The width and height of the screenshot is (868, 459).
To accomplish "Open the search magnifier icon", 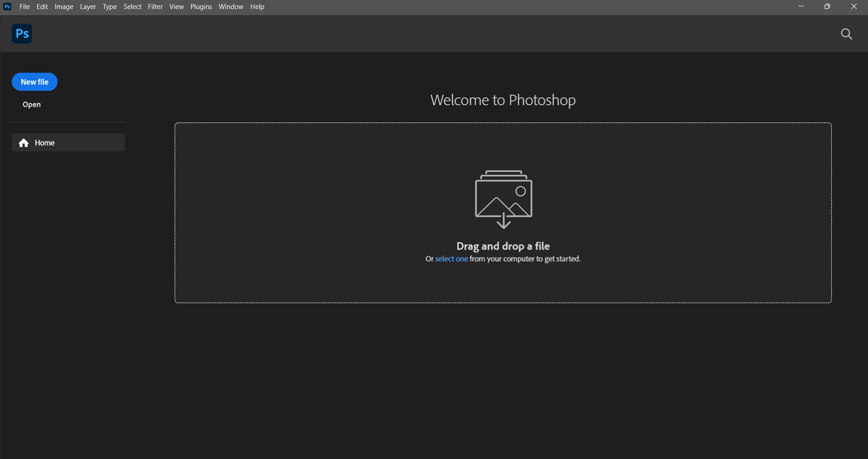I will 846,34.
